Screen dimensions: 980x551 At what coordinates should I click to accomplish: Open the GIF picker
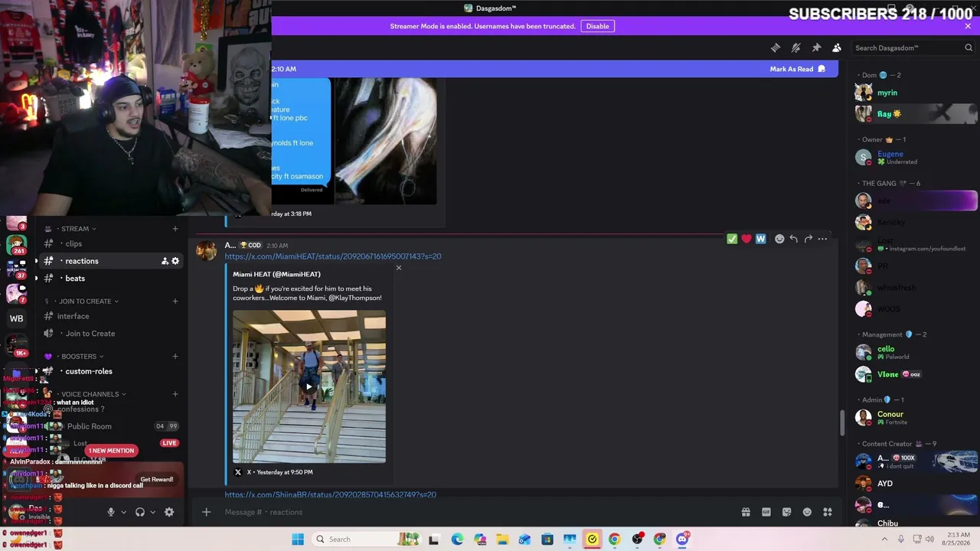click(x=766, y=512)
